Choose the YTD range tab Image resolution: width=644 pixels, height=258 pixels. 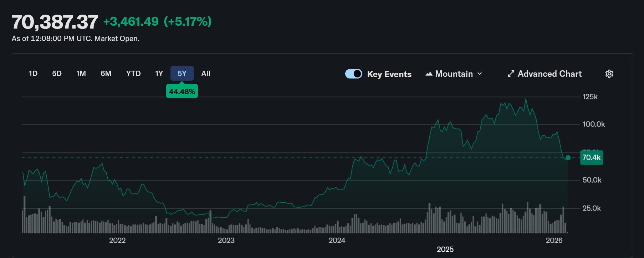pyautogui.click(x=133, y=74)
